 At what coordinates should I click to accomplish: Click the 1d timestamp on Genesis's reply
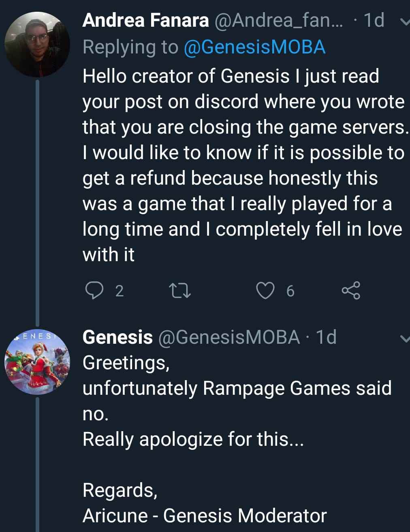coord(326,337)
